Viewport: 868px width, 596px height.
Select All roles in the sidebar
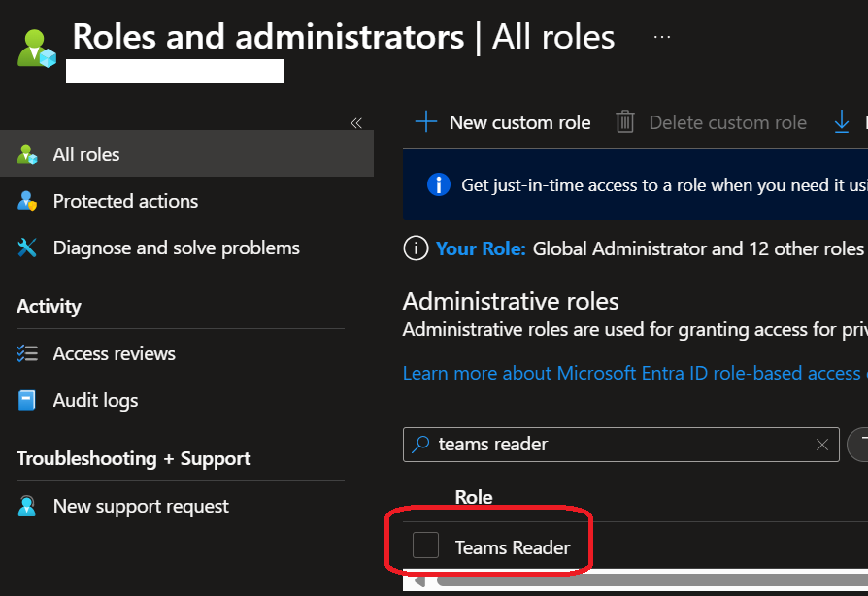point(86,154)
